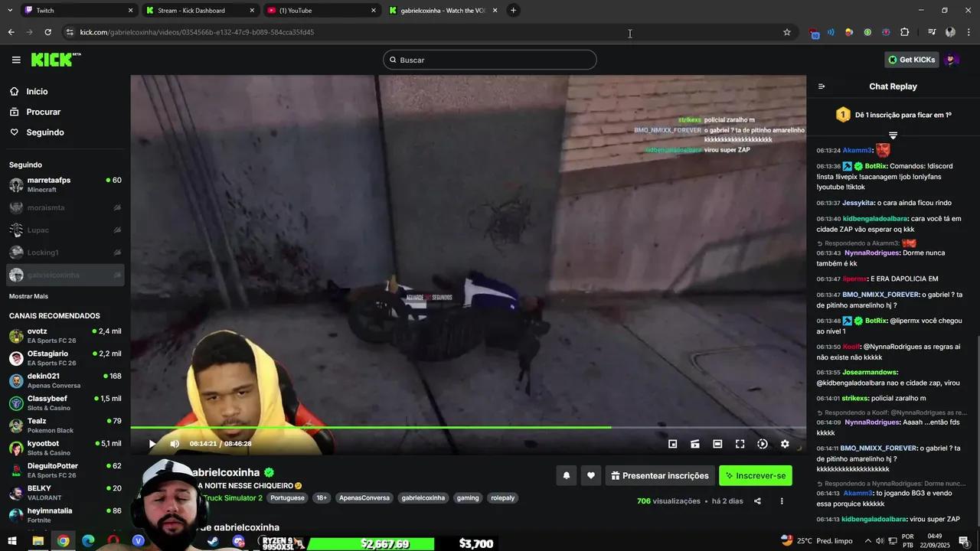Click the address bar URL
The height and width of the screenshot is (551, 980).
(x=197, y=32)
